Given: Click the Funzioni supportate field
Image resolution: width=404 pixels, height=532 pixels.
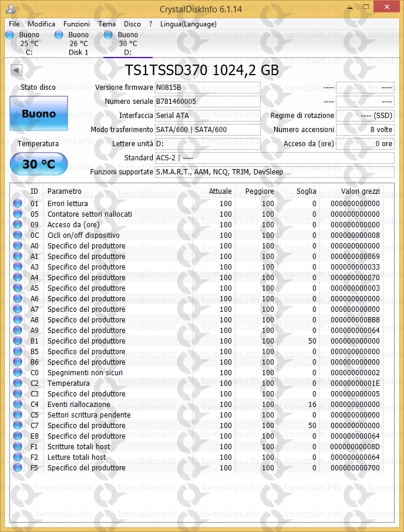Looking at the screenshot, I should tap(274, 172).
